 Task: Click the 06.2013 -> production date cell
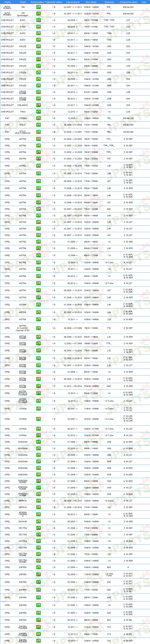coord(73,620)
